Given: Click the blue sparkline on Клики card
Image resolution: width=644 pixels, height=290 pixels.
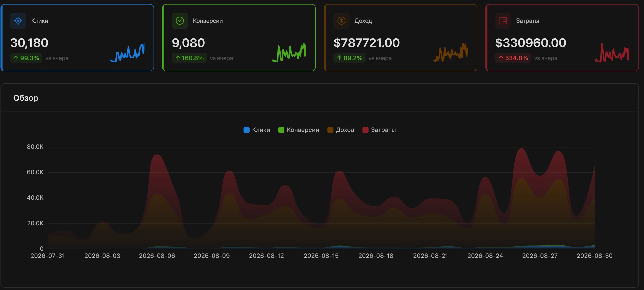Looking at the screenshot, I should tap(128, 52).
